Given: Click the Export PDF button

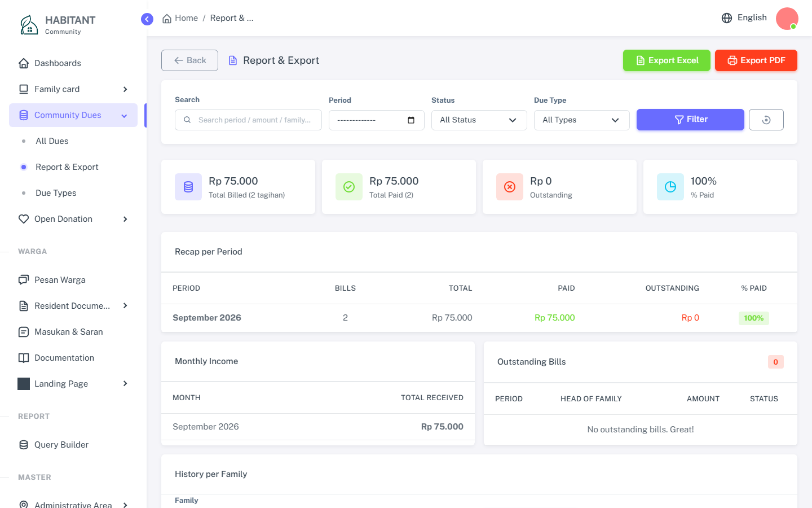Looking at the screenshot, I should click(x=756, y=60).
